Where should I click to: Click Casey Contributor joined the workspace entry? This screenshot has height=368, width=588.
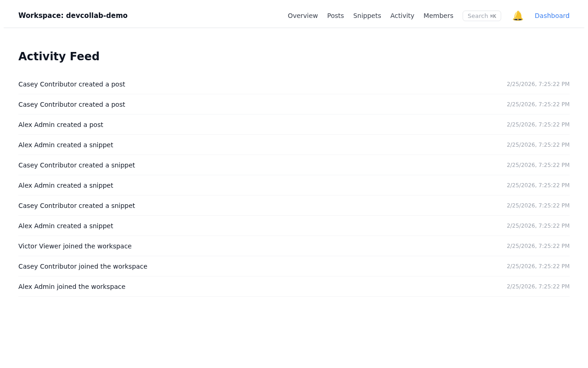coord(83,265)
